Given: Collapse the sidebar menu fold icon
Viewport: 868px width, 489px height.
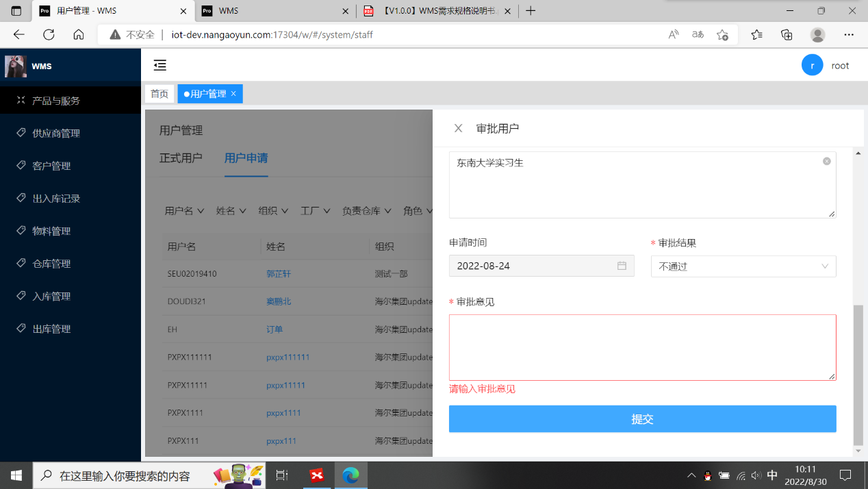Looking at the screenshot, I should click(159, 65).
